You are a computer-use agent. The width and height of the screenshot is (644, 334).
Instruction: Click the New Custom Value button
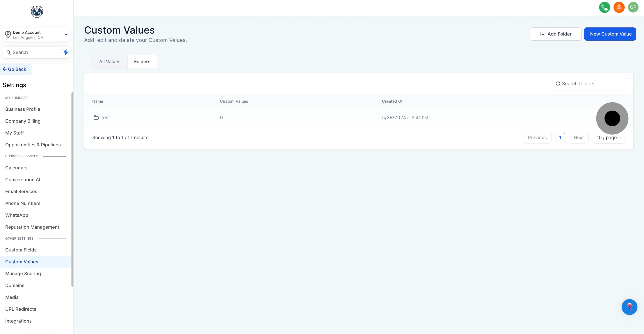pyautogui.click(x=610, y=34)
